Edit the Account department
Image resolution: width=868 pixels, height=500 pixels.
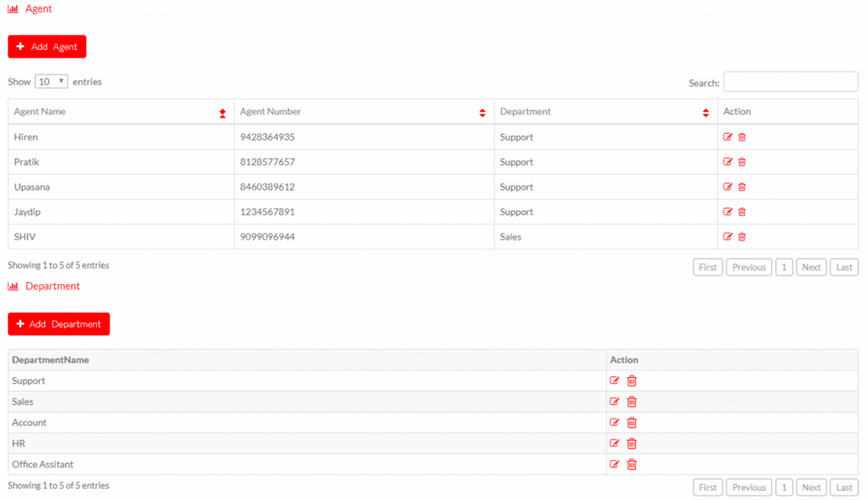[x=615, y=422]
